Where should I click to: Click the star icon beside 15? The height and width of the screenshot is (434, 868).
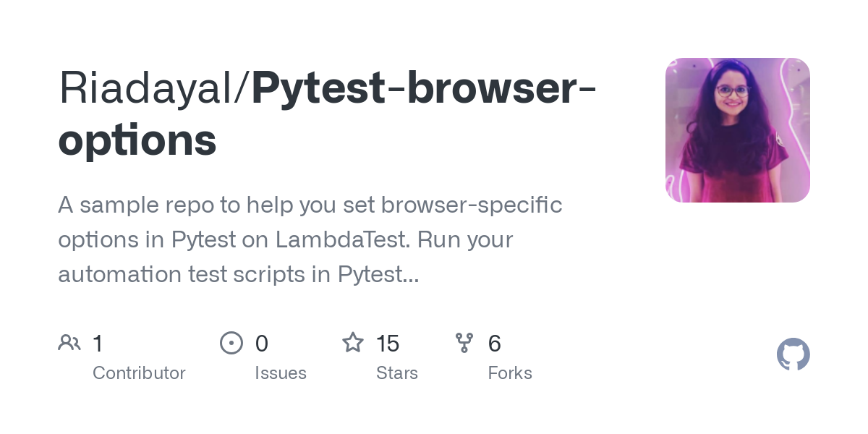pos(353,342)
